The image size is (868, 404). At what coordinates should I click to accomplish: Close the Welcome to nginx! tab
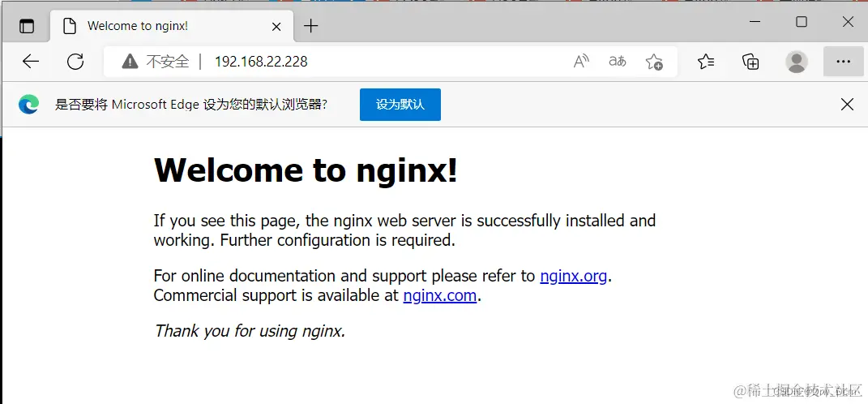click(x=276, y=26)
